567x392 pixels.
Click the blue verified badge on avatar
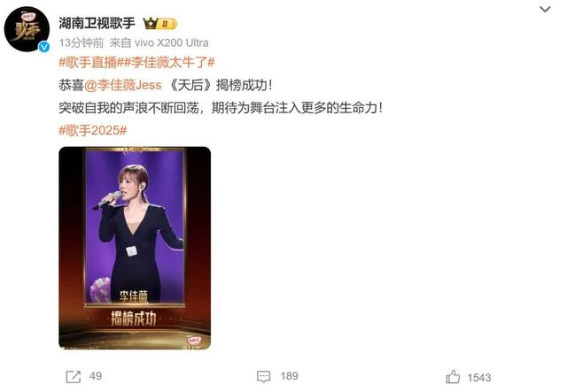pos(44,47)
